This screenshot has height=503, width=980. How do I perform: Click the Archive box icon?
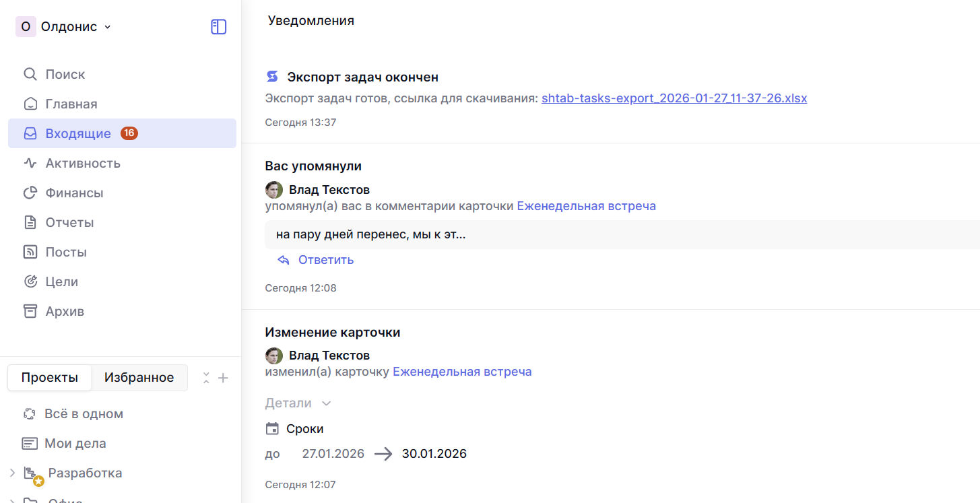tap(30, 311)
